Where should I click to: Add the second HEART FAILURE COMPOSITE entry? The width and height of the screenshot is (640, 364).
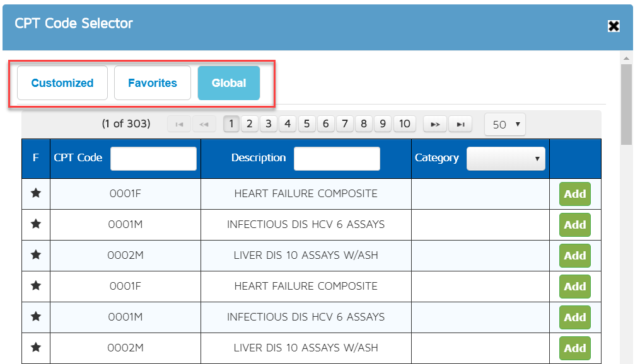pos(574,287)
